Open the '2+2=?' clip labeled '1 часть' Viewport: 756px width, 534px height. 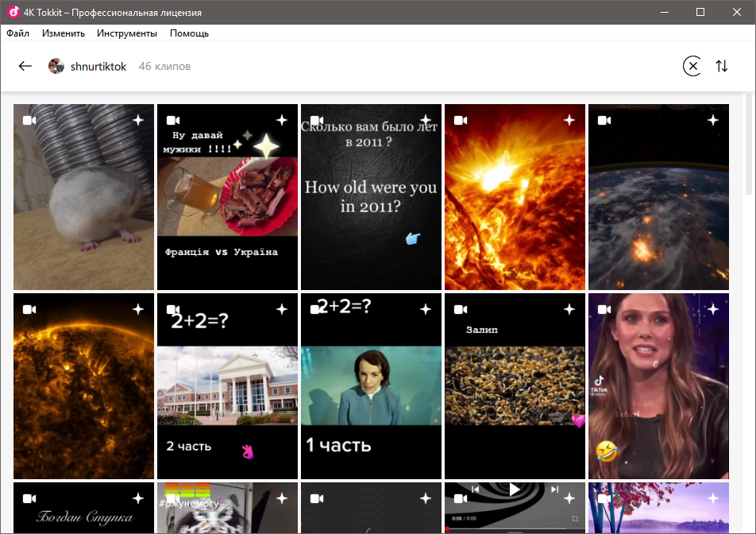[x=372, y=386]
